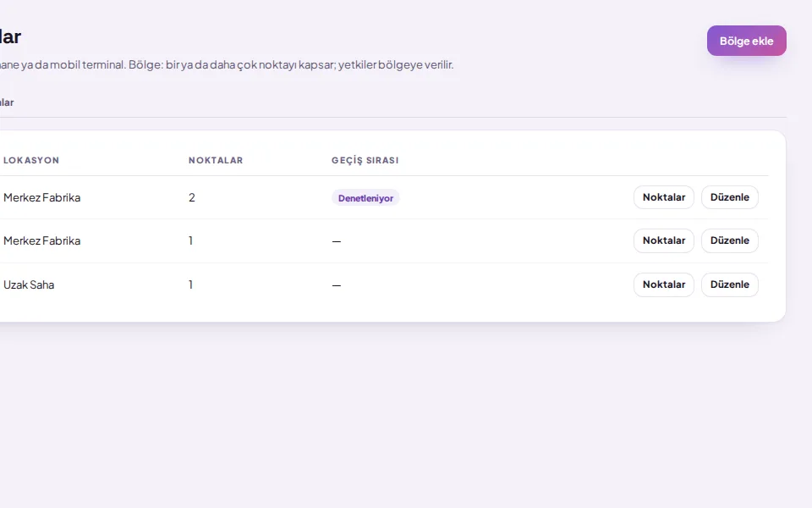The height and width of the screenshot is (508, 812).
Task: Click the "Denetleniyor" status badge
Action: click(x=365, y=198)
